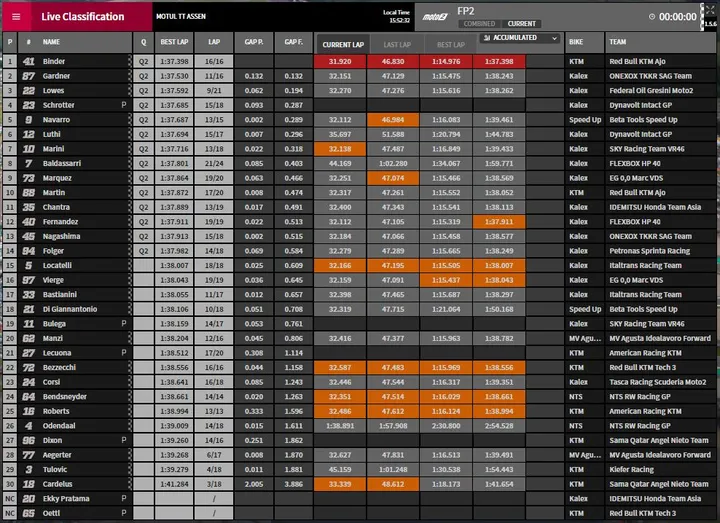Click Bezzecchi's number 72 badge
The image size is (720, 523).
(x=28, y=367)
